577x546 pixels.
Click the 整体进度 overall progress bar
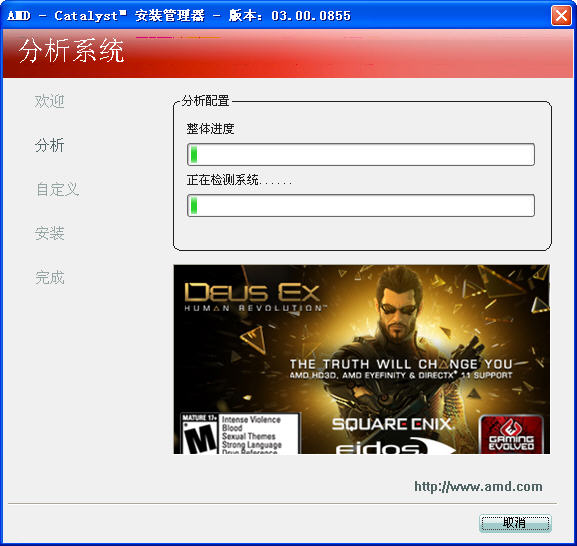tap(361, 155)
